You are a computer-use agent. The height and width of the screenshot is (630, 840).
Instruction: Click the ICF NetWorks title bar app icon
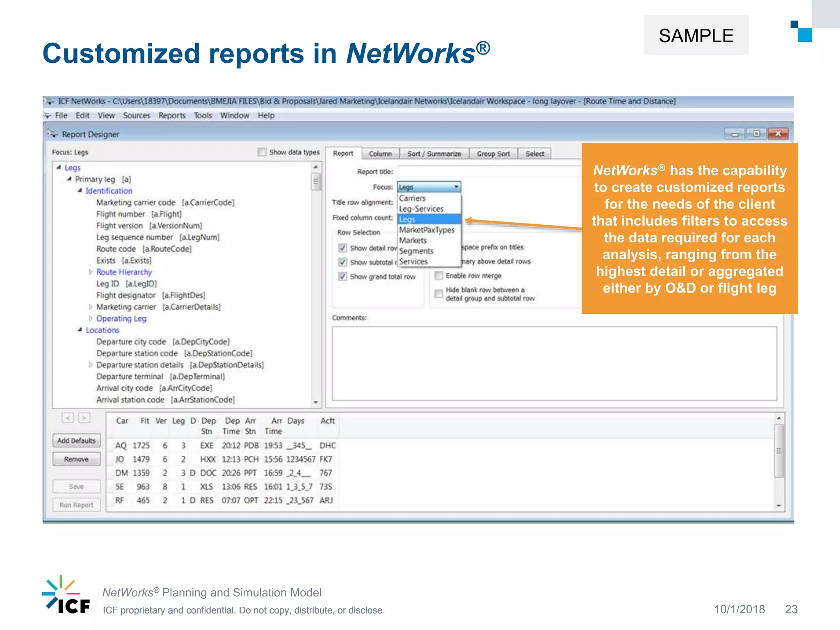(49, 101)
